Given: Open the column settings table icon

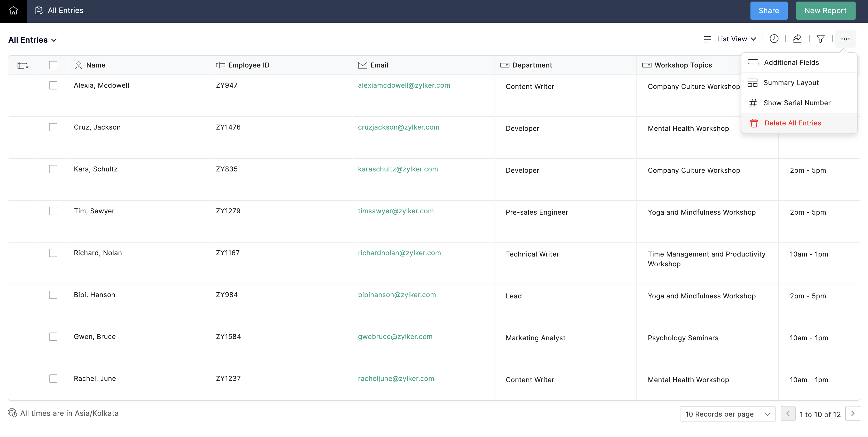Looking at the screenshot, I should coord(22,65).
